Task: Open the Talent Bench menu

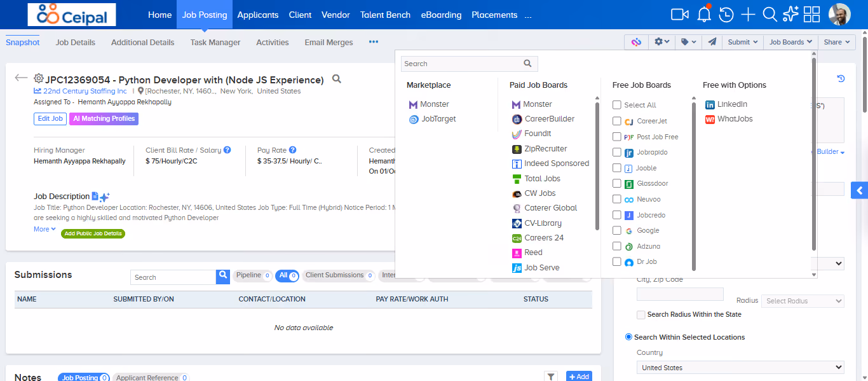Action: click(x=385, y=15)
